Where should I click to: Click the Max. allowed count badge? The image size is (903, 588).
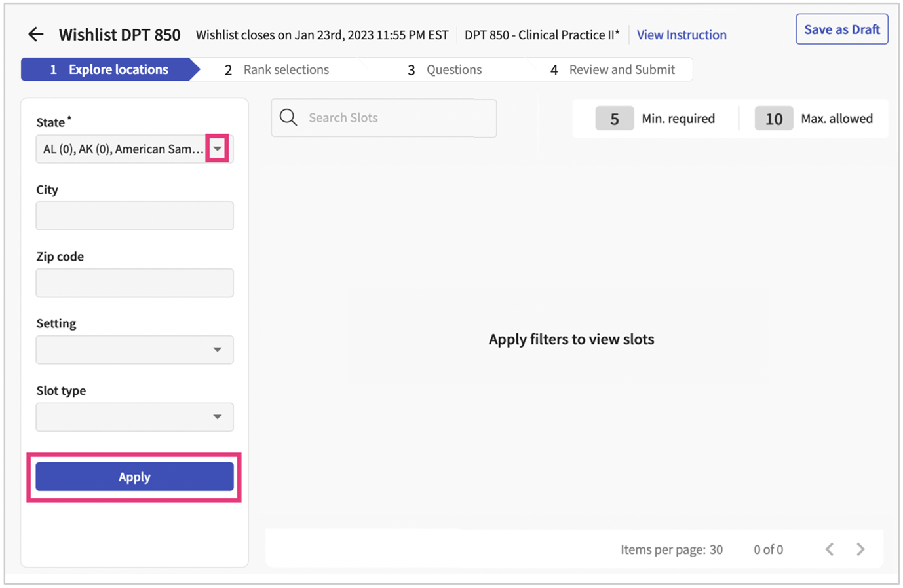[774, 118]
